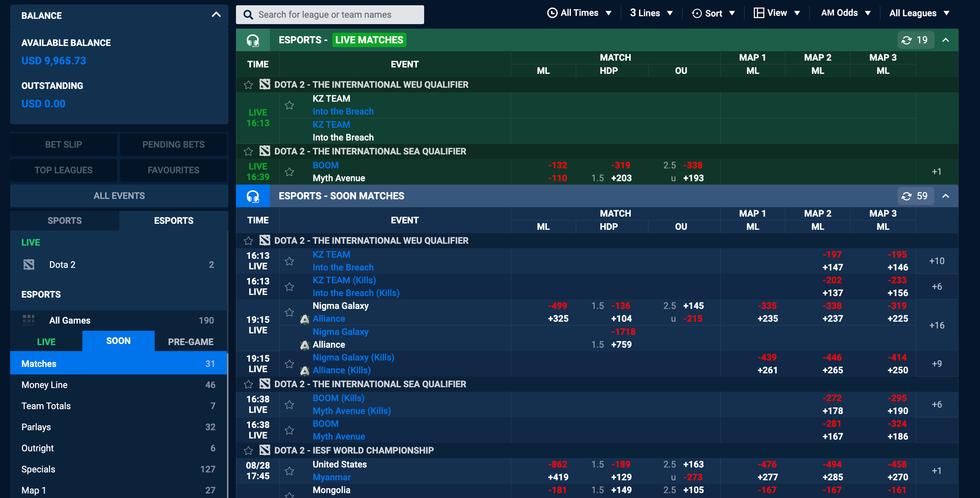Favourite the IESF World Championship league star

(248, 451)
